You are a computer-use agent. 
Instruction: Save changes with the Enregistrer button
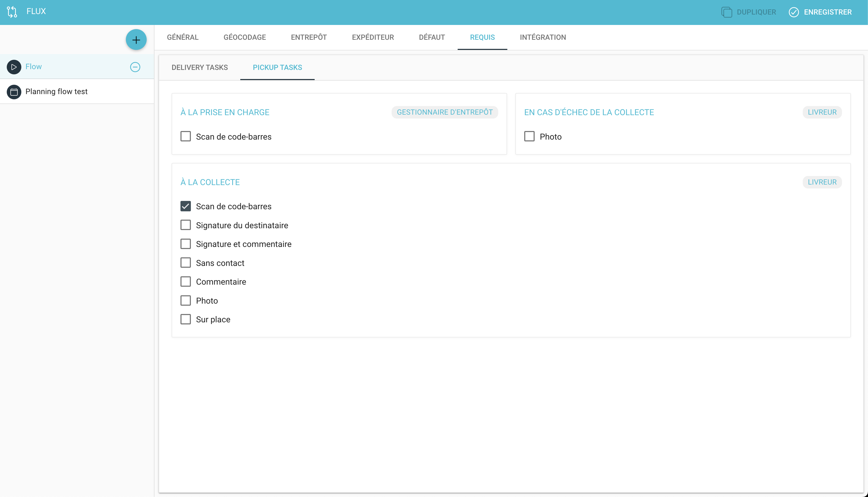[820, 12]
